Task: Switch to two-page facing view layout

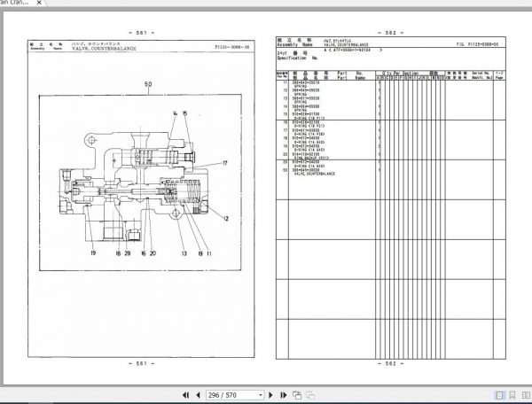Action: [526, 395]
